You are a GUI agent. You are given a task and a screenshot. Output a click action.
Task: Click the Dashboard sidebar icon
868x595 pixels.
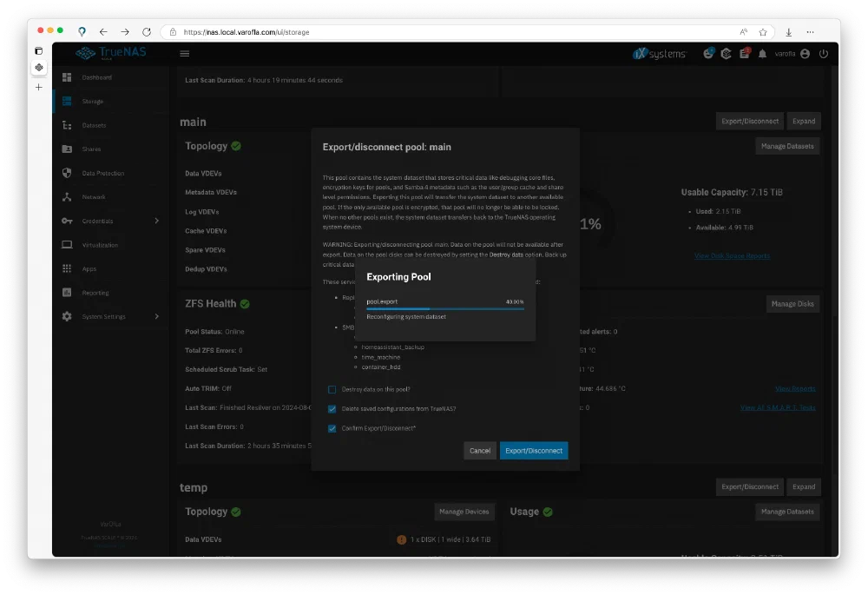tap(67, 77)
